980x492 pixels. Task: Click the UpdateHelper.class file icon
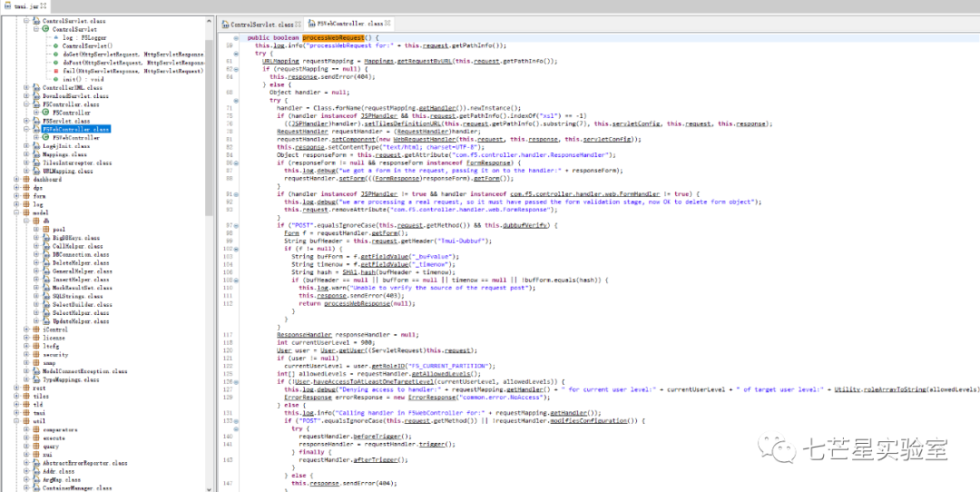(x=46, y=321)
